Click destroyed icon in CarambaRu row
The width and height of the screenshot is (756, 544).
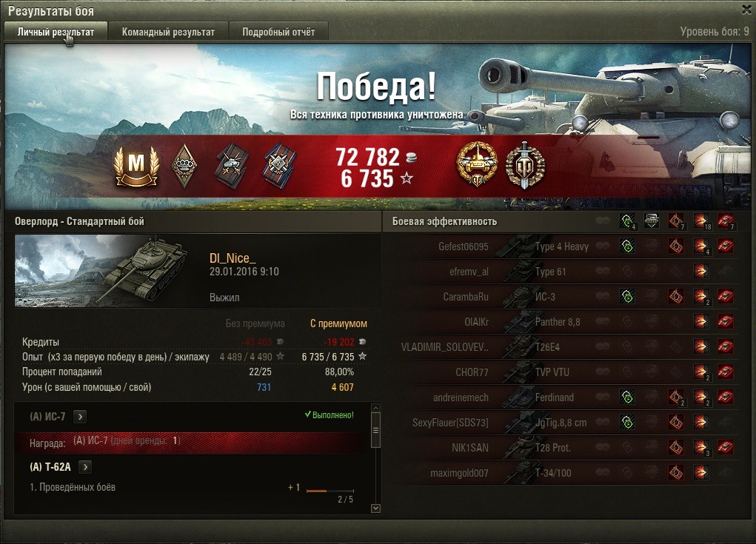726,296
